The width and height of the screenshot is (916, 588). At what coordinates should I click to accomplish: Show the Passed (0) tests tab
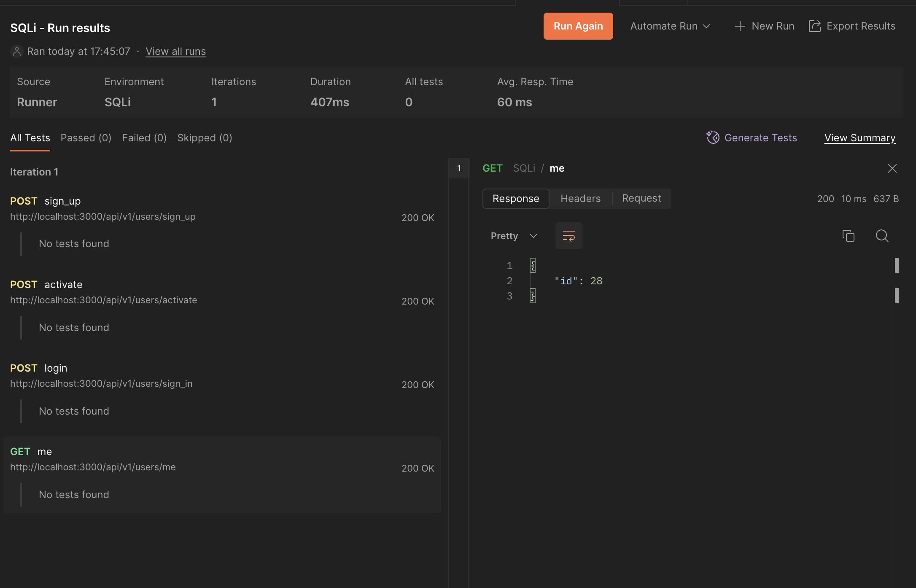86,138
